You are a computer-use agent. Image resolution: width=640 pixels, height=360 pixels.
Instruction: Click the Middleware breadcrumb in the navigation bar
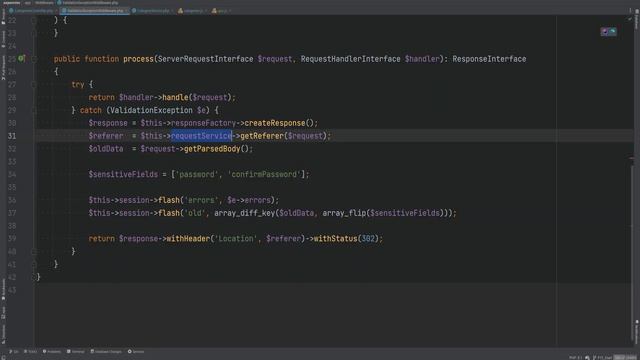44,2
